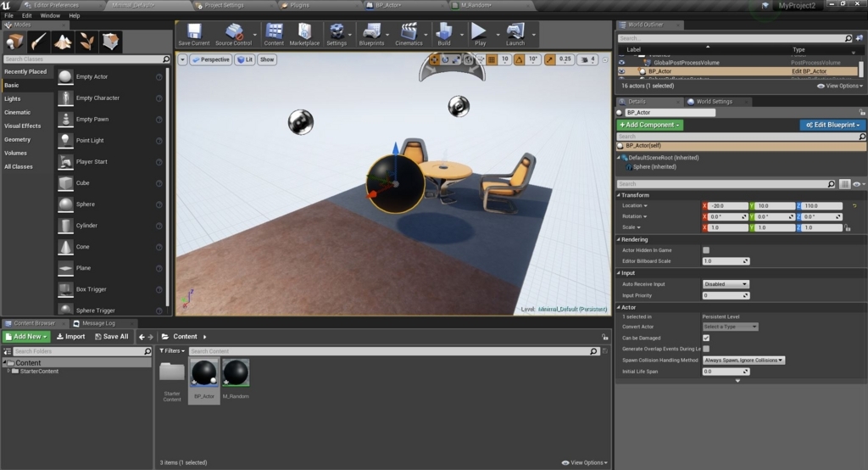Open Spawn Collision Handling Method dropdown
The width and height of the screenshot is (868, 470).
tap(743, 361)
